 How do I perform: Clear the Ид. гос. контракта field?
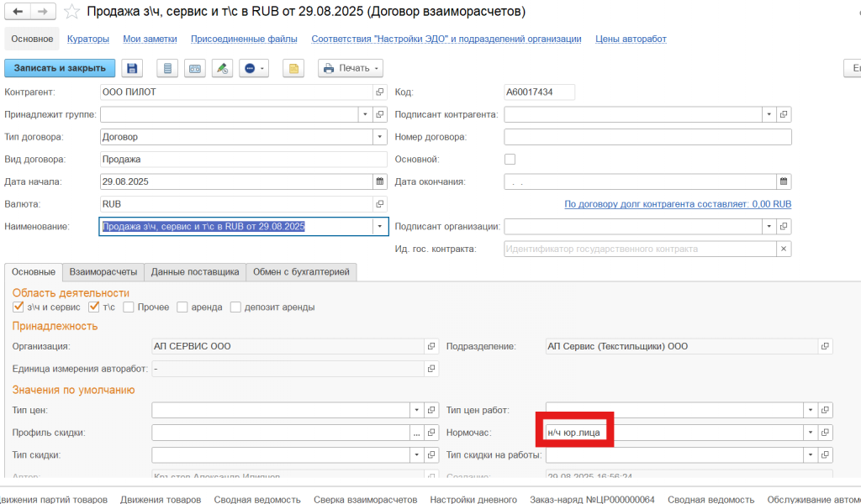tap(784, 249)
